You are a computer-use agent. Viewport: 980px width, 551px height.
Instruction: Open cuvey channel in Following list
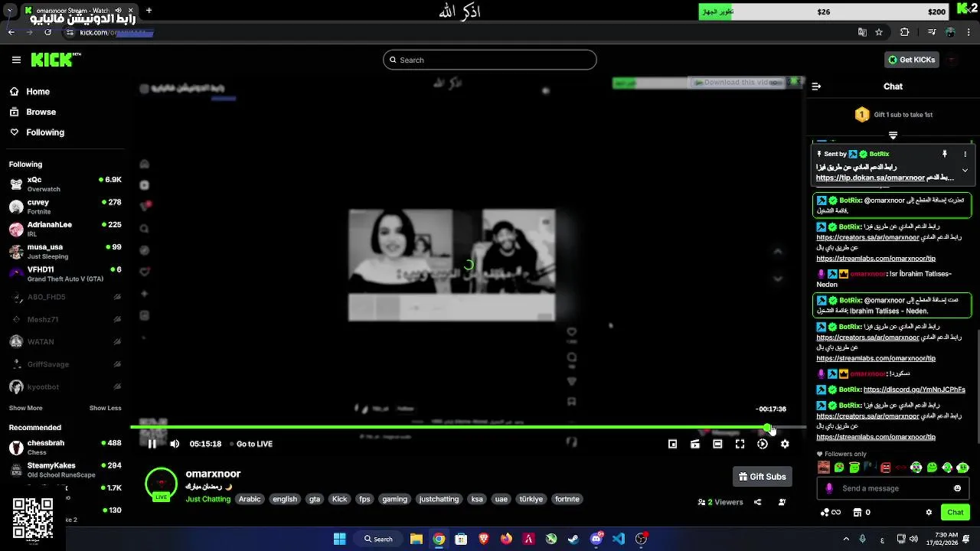(65, 207)
